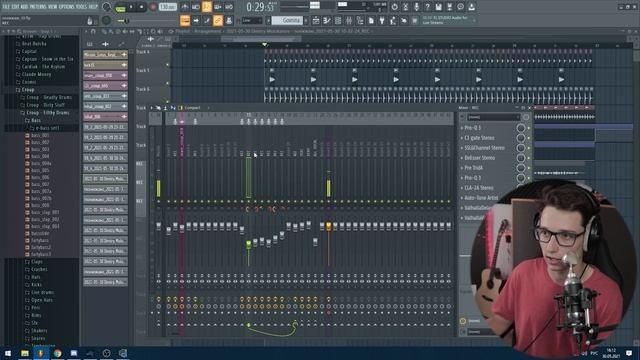Click the tempo field showing 130
The image size is (640, 360).
click(x=167, y=7)
